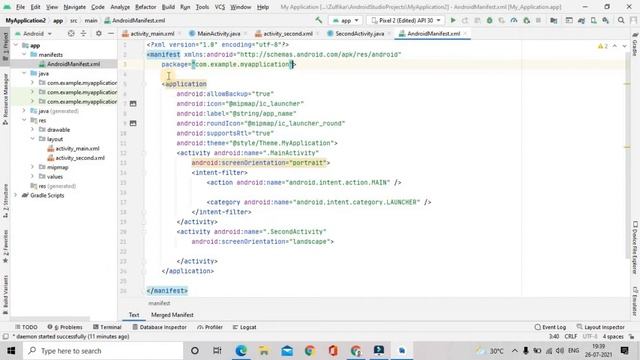Toggle the Device File Explorer panel
This screenshot has height=360, width=640.
[635, 248]
